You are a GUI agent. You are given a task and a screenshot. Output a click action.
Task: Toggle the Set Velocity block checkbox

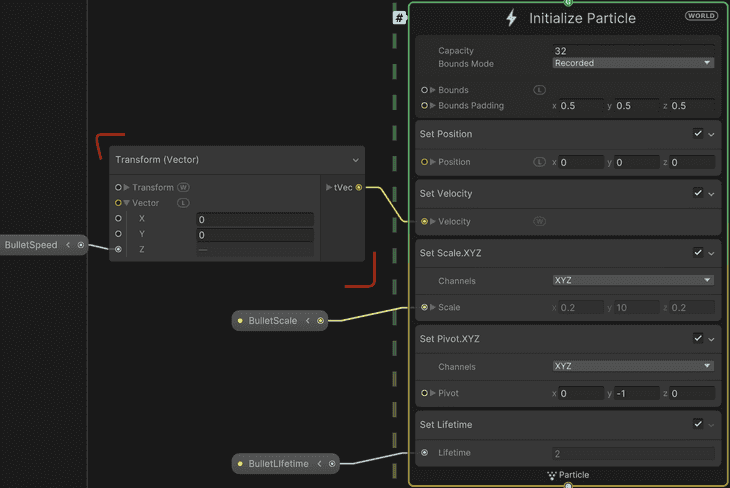click(x=697, y=193)
